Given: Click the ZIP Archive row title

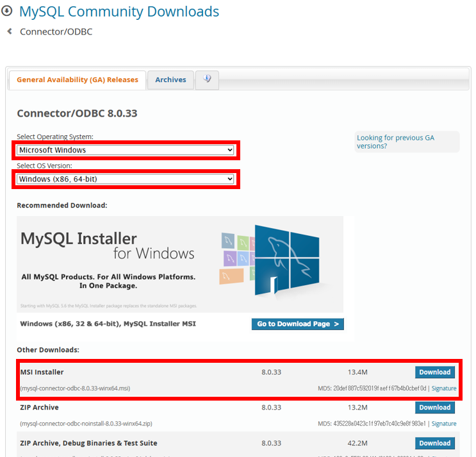Looking at the screenshot, I should click(40, 408).
